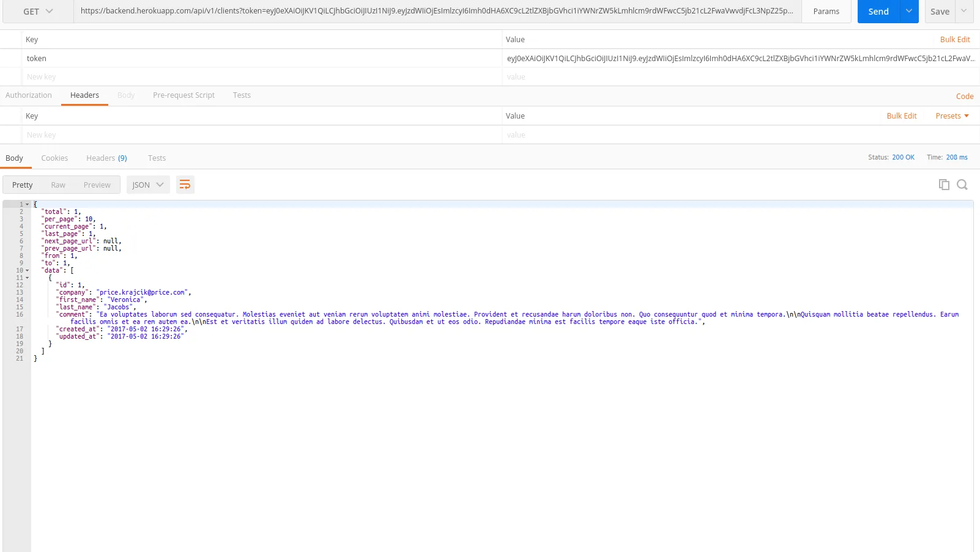Screen dimensions: 980x552
Task: Open the response Tests tab beside Headers (9)
Action: coord(157,158)
